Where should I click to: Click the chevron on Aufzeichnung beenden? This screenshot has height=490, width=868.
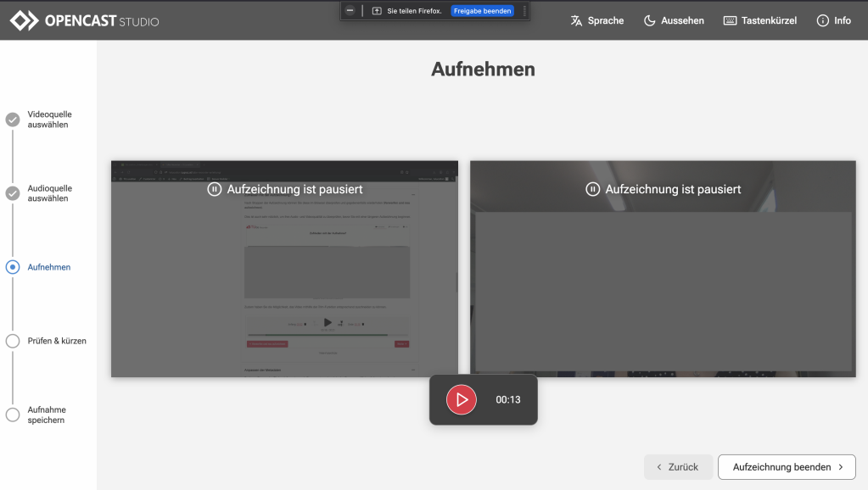pyautogui.click(x=841, y=467)
